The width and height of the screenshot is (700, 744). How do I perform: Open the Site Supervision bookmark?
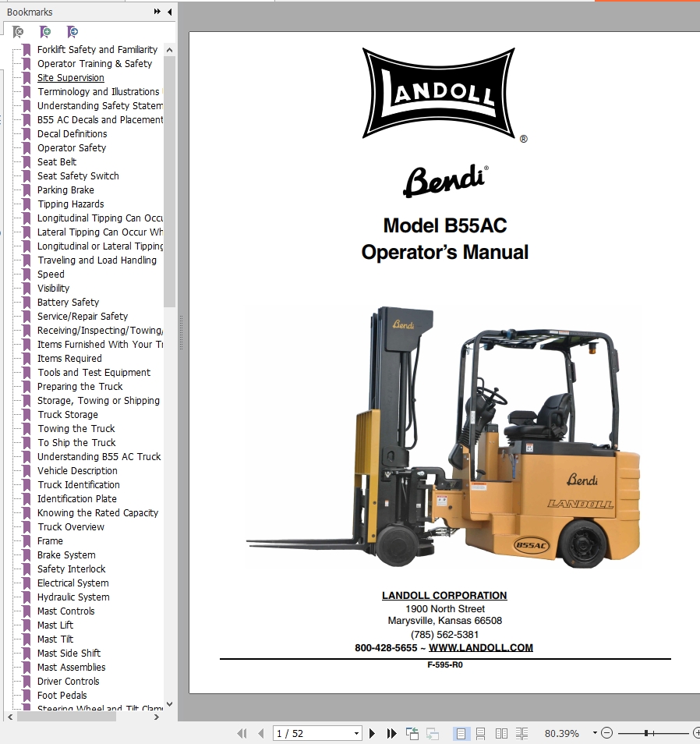(x=71, y=77)
